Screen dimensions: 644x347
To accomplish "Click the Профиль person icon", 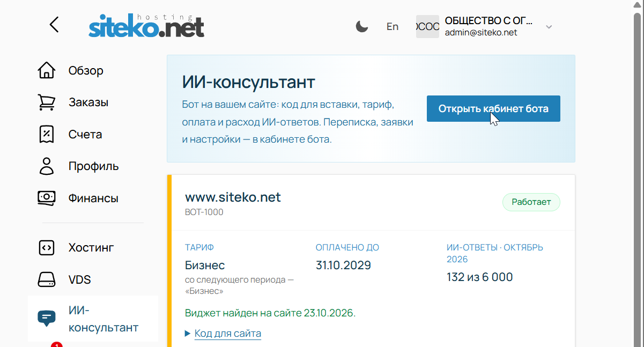I will [47, 166].
